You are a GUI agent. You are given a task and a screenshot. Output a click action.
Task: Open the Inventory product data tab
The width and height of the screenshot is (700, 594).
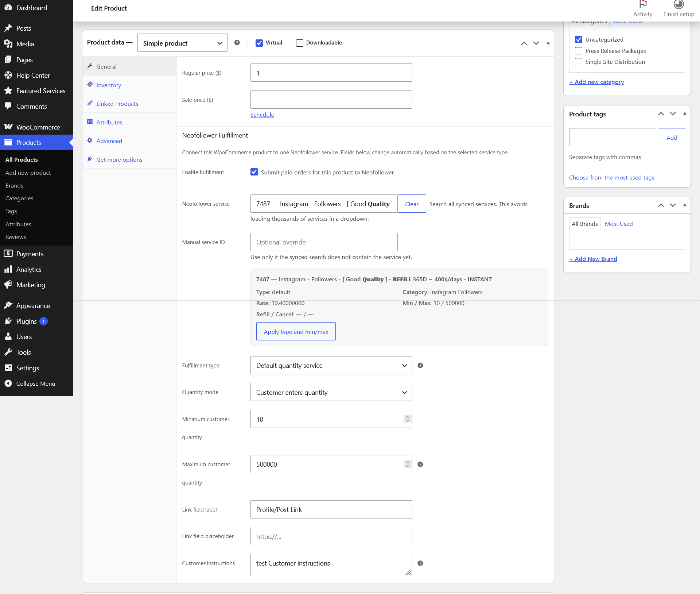pos(129,85)
